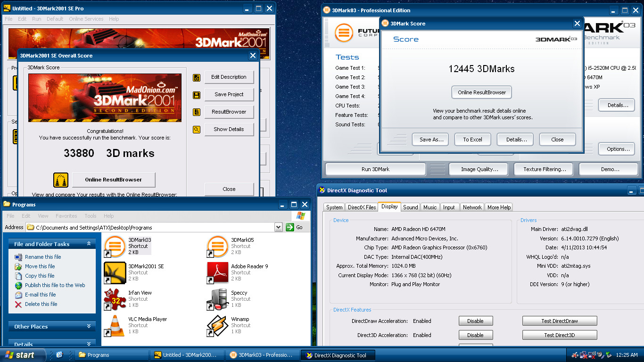Open the View menu in Programs window

click(43, 216)
